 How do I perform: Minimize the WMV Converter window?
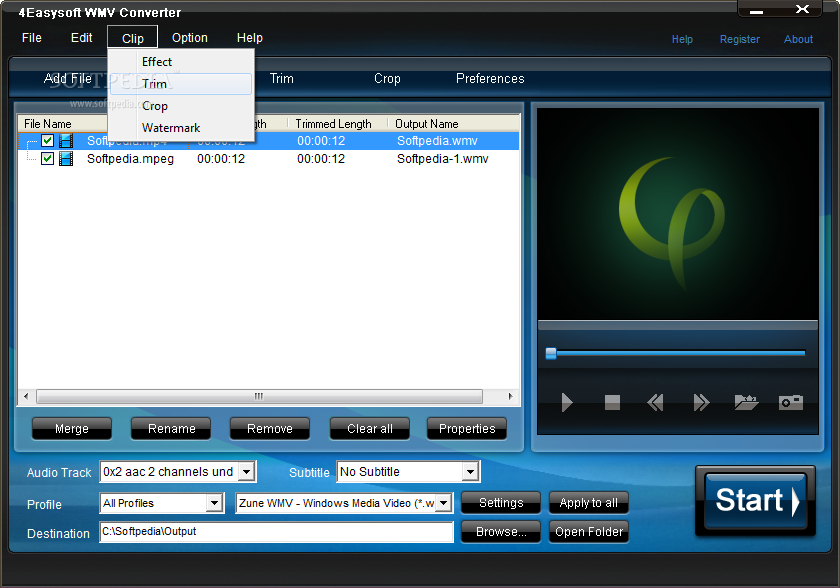point(756,10)
